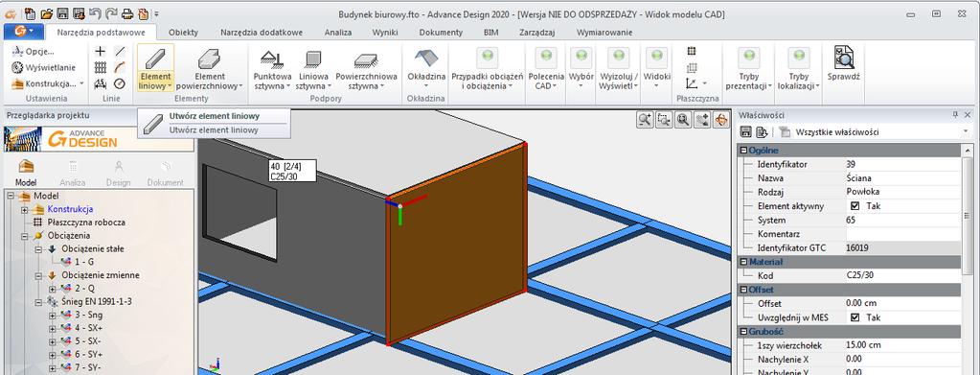Click the Okładzina cladding icon
980x375 pixels.
426,59
